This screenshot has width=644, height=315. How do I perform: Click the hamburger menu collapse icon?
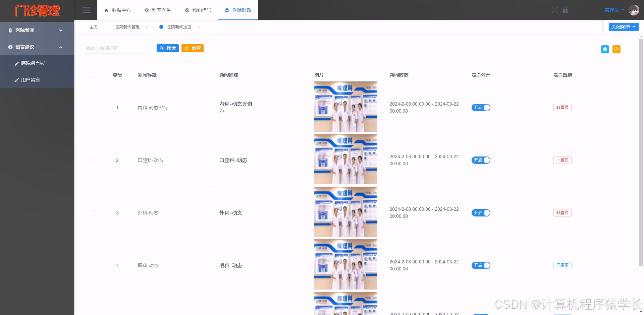[87, 10]
